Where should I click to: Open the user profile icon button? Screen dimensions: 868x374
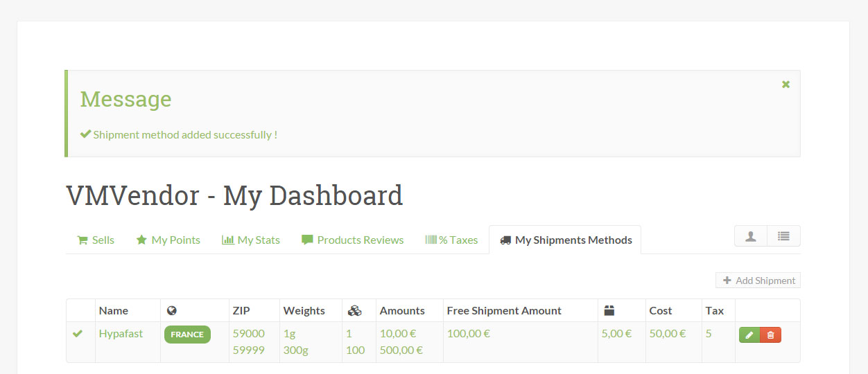click(x=751, y=236)
